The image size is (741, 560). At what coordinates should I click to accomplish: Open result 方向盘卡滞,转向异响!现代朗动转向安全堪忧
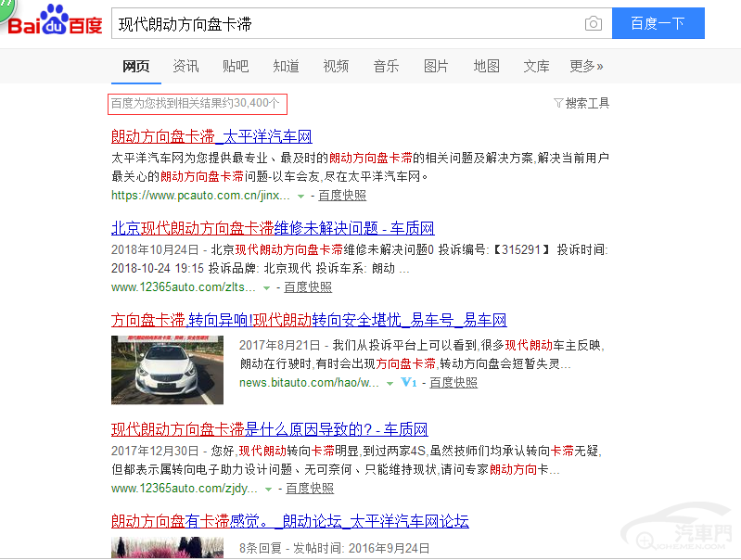click(x=309, y=320)
